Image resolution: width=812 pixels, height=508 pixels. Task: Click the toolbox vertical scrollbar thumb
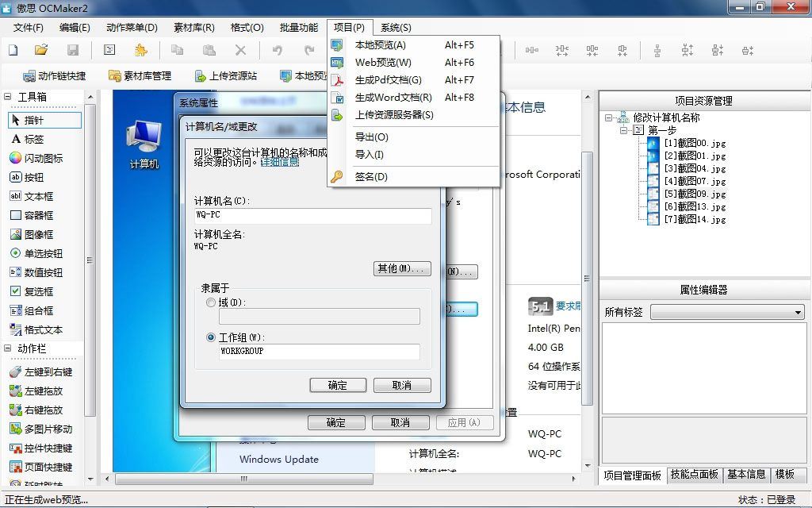click(90, 260)
